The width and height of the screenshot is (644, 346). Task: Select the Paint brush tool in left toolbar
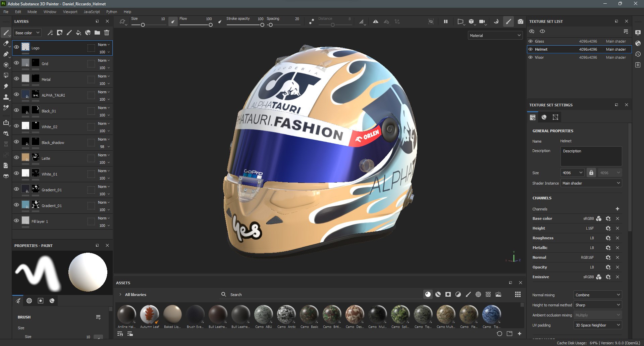(6, 33)
